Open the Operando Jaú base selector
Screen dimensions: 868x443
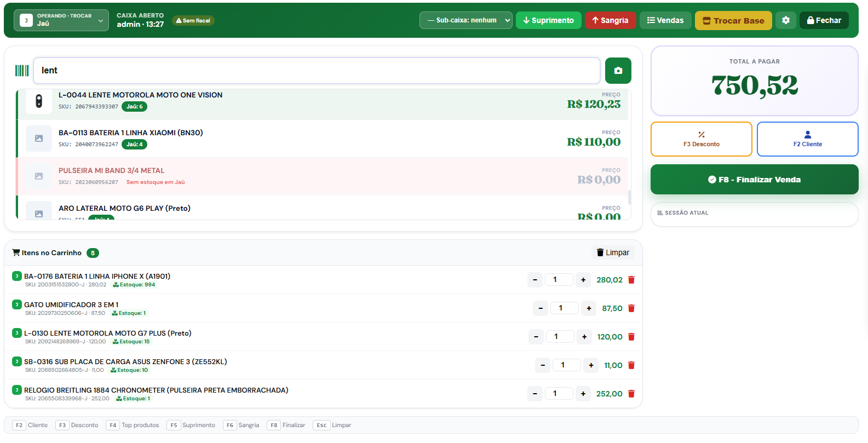tap(61, 20)
